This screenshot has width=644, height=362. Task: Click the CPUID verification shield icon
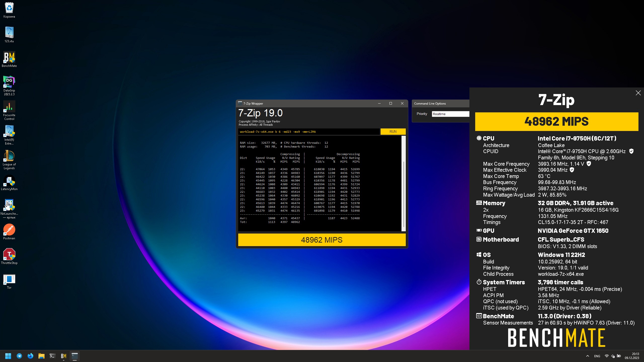[631, 151]
